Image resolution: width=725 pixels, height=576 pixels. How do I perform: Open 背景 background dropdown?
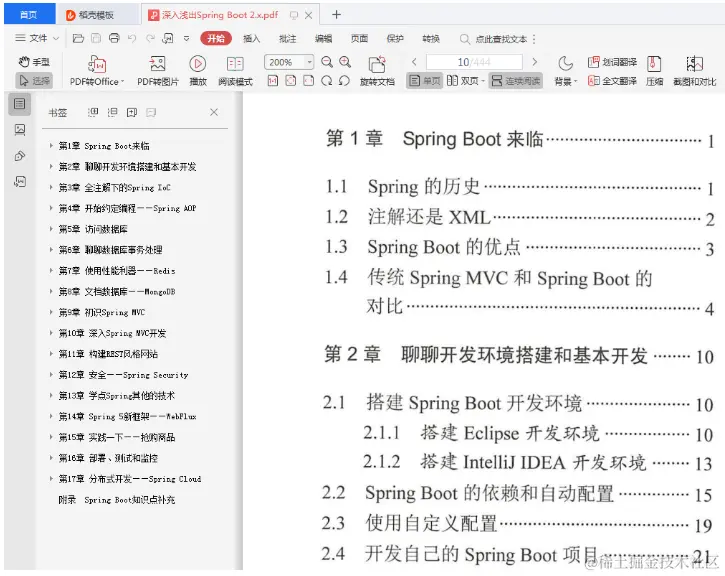click(x=565, y=71)
